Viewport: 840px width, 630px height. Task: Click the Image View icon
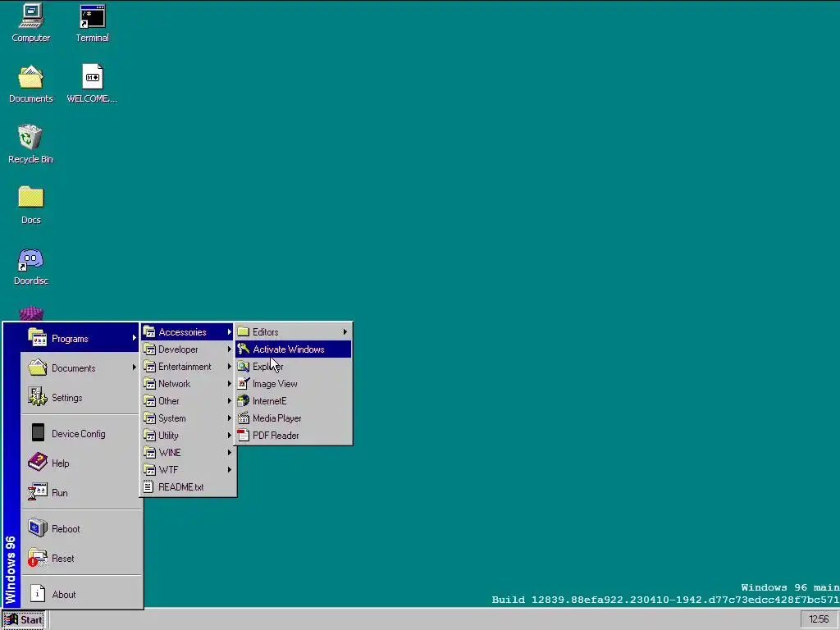click(244, 384)
